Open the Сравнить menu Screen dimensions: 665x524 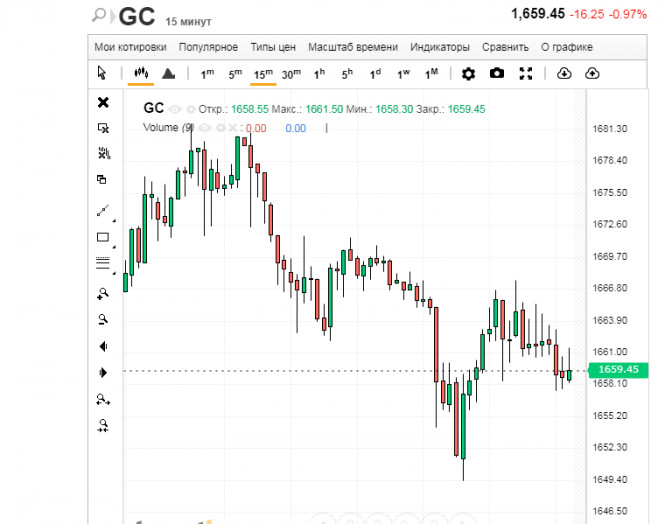coord(505,47)
